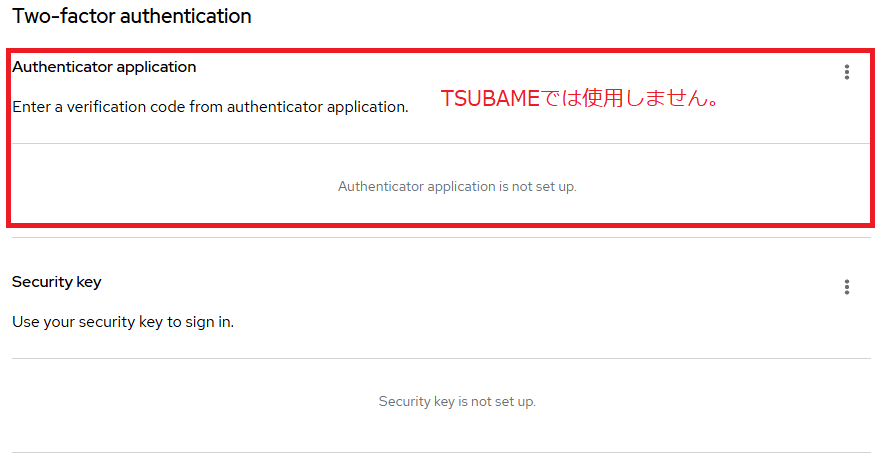This screenshot has width=885, height=466.
Task: Click the red TSUBAME annotation text
Action: pyautogui.click(x=580, y=100)
